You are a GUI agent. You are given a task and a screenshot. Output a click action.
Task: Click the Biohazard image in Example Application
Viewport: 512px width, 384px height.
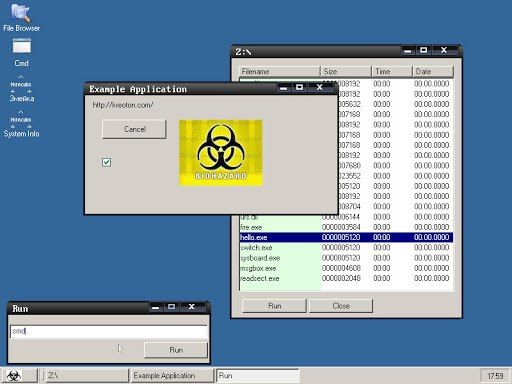pos(221,153)
